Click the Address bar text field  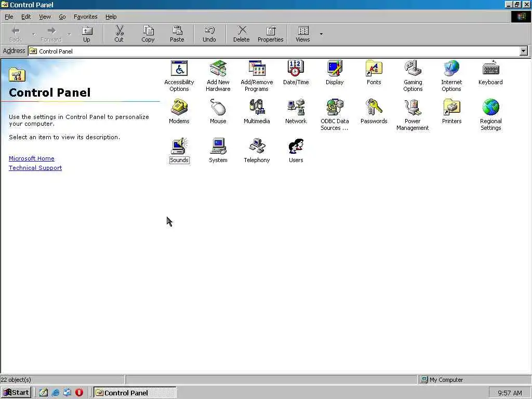pyautogui.click(x=274, y=51)
